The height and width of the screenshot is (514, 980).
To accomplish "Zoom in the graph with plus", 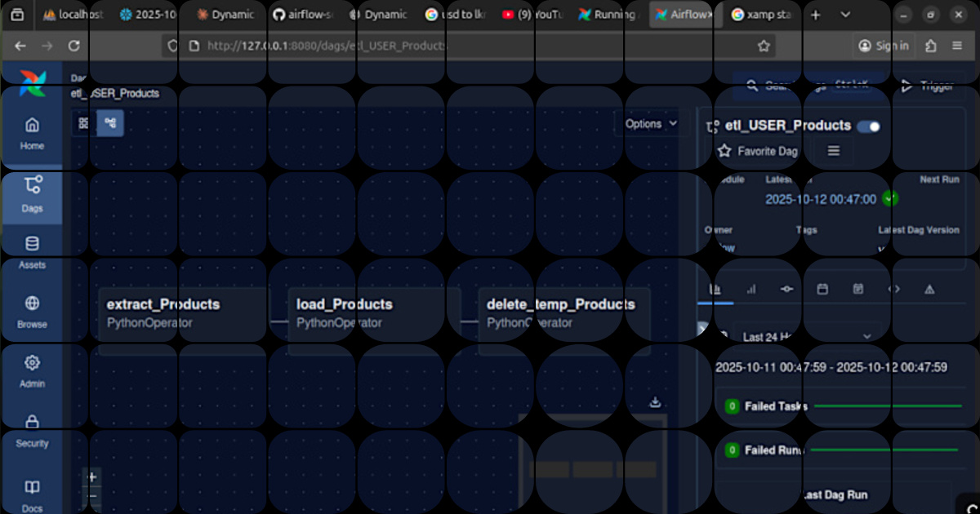I will tap(92, 477).
